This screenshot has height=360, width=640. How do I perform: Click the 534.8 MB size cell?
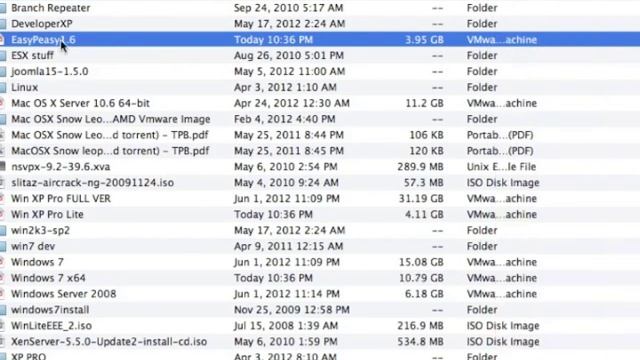point(420,342)
